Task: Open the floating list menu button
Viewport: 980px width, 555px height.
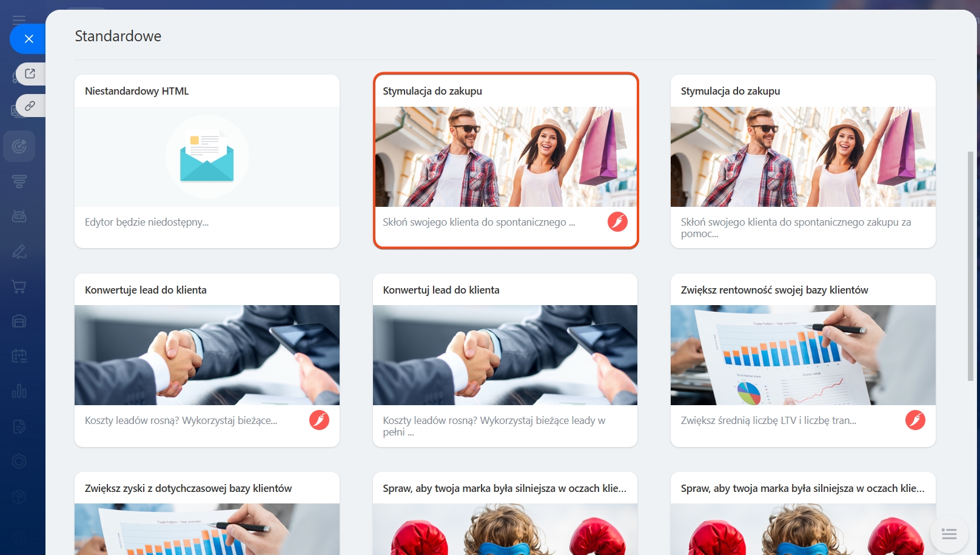Action: point(949,534)
